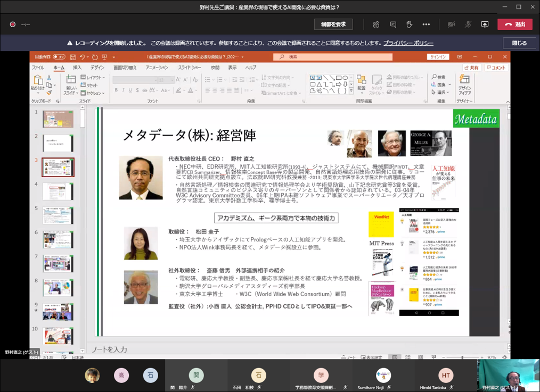This screenshot has width=540, height=392.
Task: Add a 新しいスライド new slide
Action: [71, 85]
